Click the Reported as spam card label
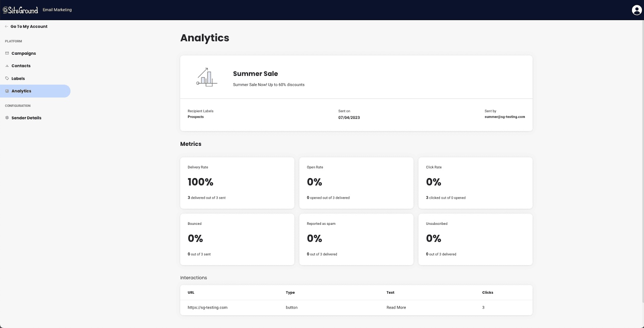 coord(321,224)
